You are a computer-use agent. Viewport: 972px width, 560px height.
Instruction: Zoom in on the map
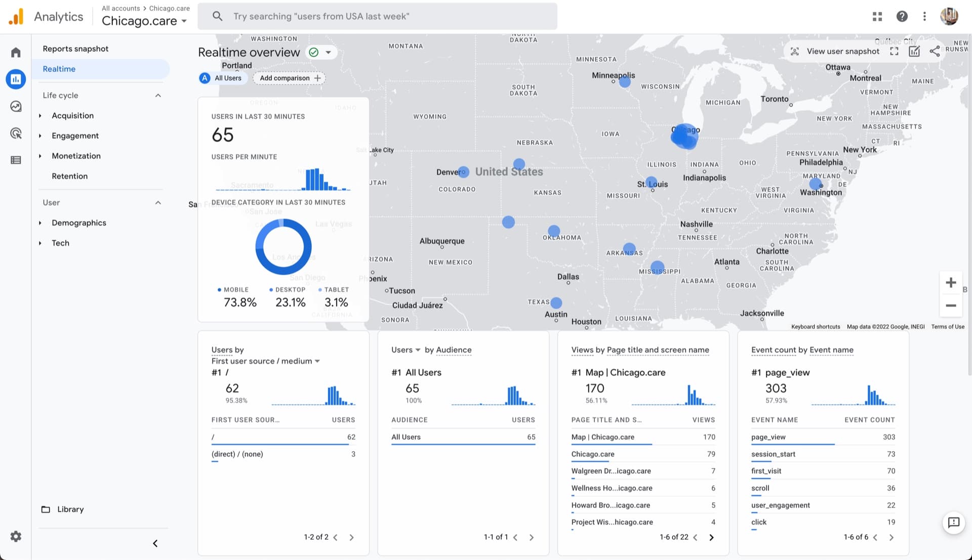[x=951, y=283]
